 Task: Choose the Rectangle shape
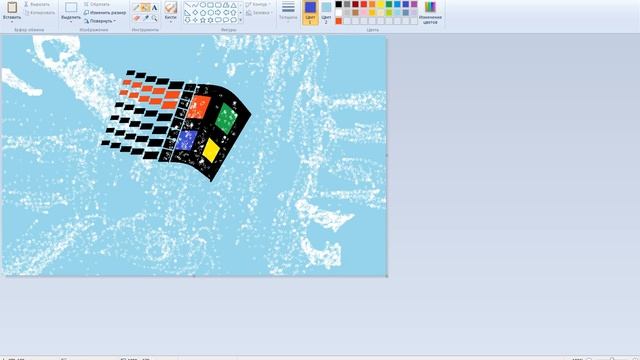[x=210, y=4]
